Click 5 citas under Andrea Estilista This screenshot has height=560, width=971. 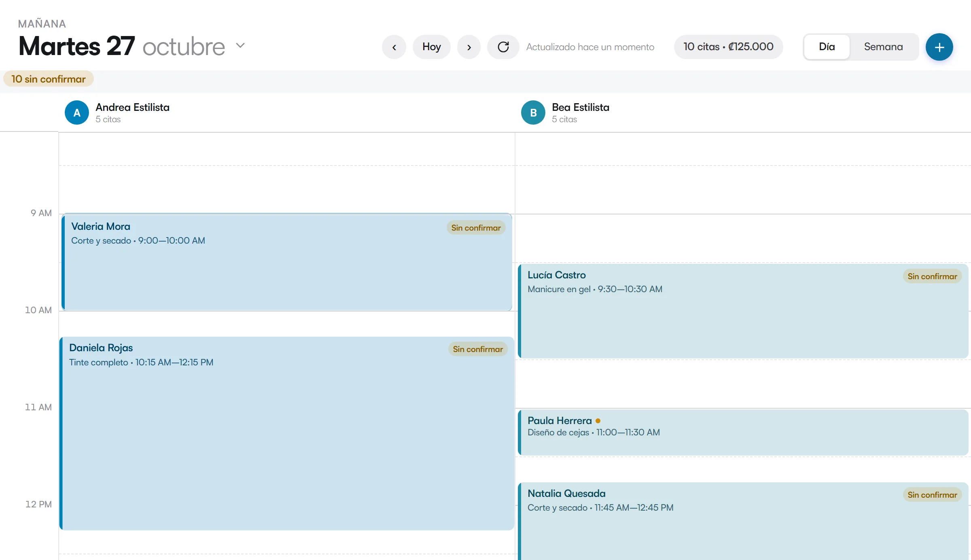coord(108,119)
